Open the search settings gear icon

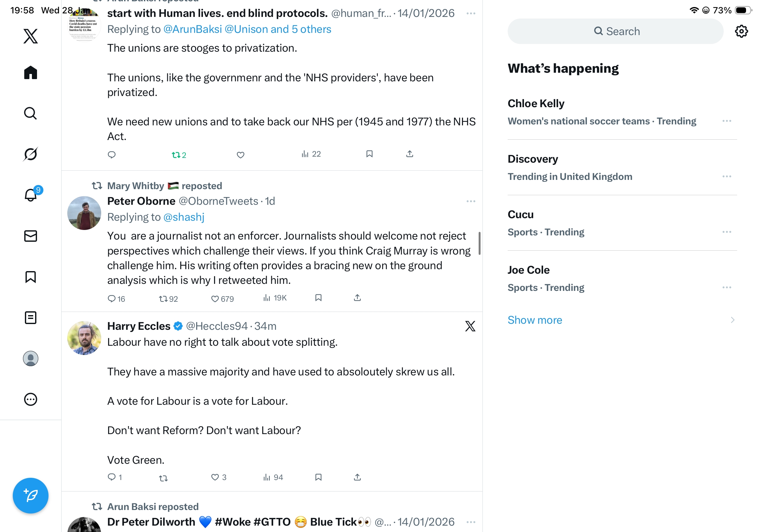coord(741,31)
